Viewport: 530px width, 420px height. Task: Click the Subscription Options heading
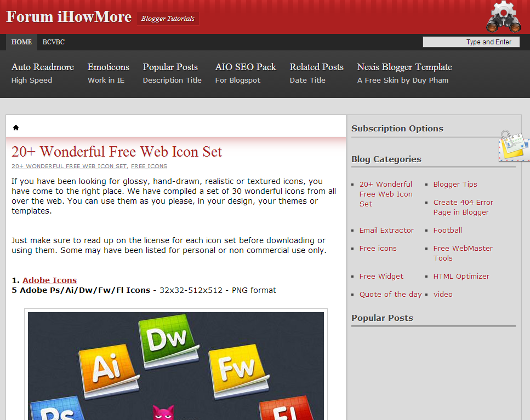(x=397, y=129)
